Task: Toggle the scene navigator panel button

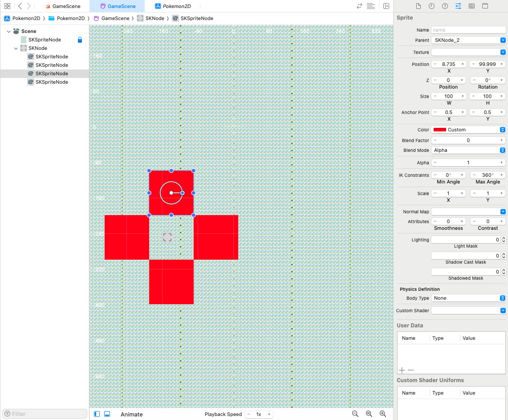Action: pyautogui.click(x=97, y=414)
